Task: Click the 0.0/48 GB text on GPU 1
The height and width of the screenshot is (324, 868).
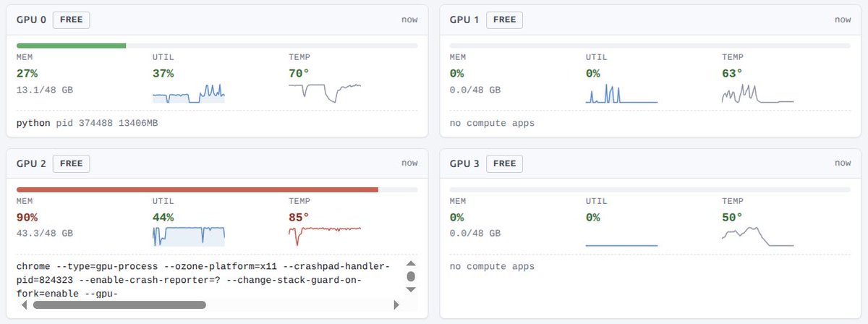Action: [x=475, y=90]
